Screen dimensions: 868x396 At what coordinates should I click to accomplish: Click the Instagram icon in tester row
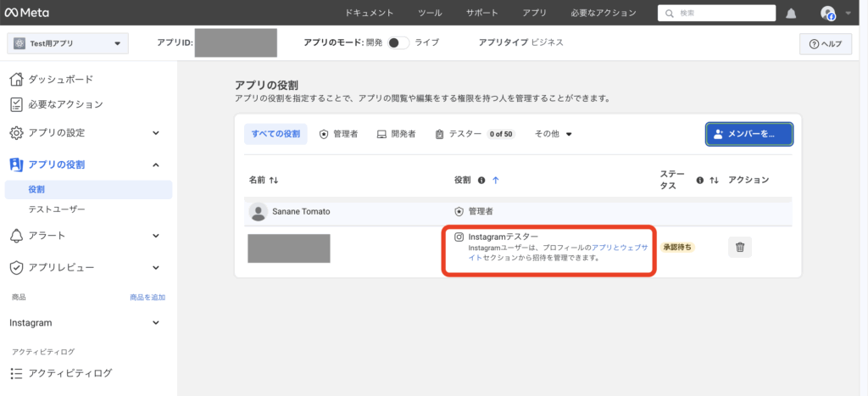coord(459,237)
